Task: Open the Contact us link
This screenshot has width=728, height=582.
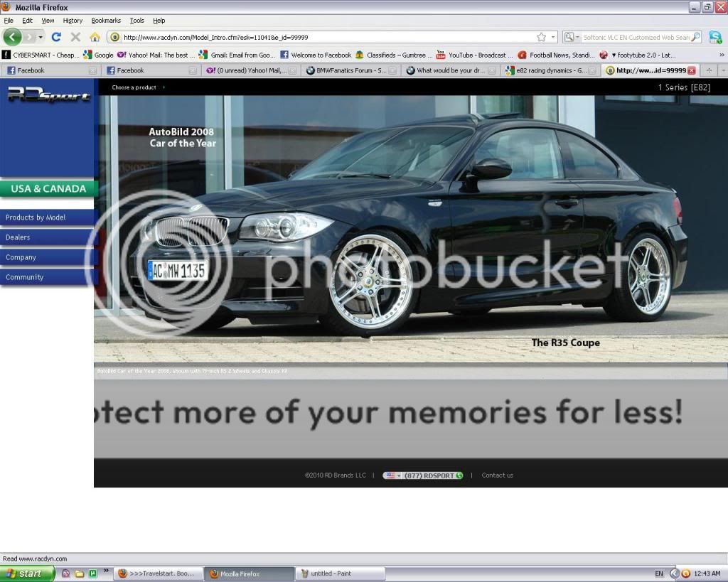Action: click(x=497, y=475)
